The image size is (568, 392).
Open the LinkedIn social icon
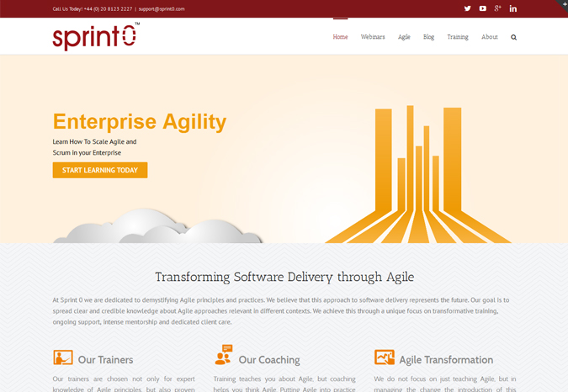513,8
